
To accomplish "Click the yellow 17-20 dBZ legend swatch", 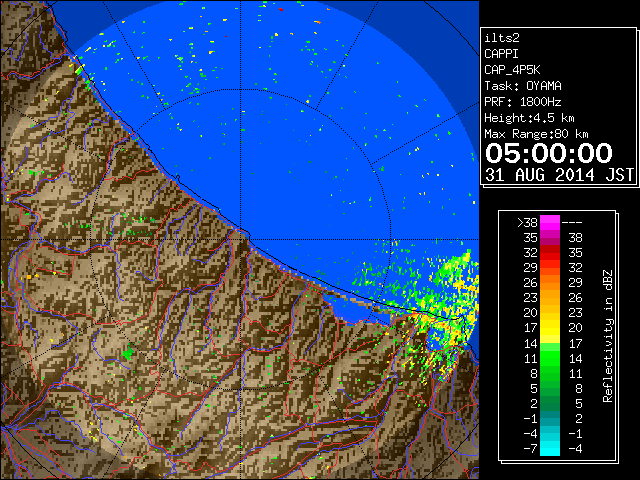I will pyautogui.click(x=550, y=328).
